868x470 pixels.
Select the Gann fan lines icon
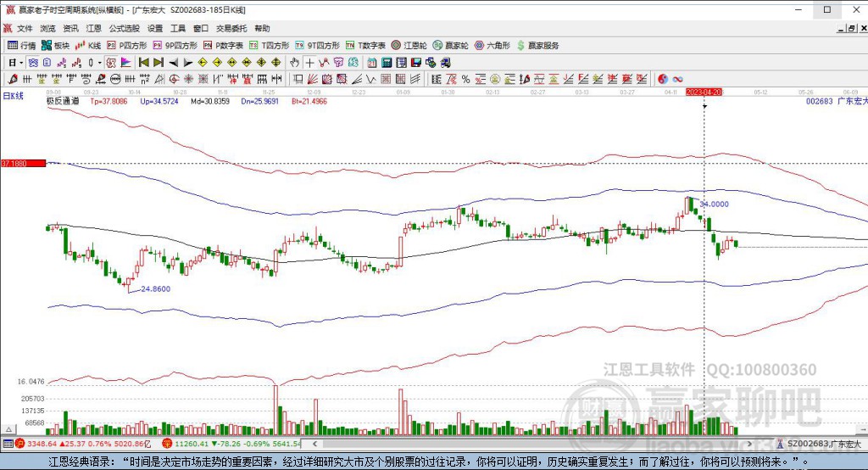pyautogui.click(x=312, y=79)
